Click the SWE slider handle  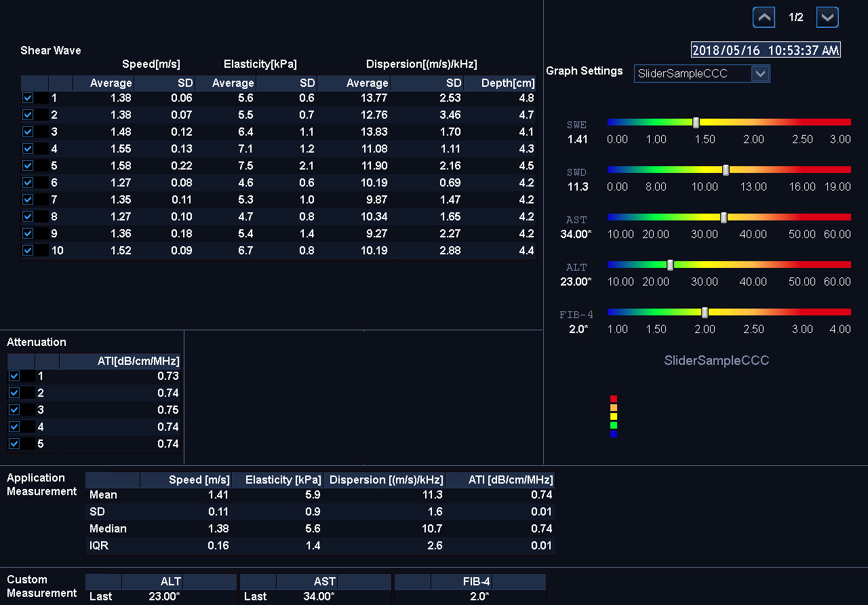[696, 122]
